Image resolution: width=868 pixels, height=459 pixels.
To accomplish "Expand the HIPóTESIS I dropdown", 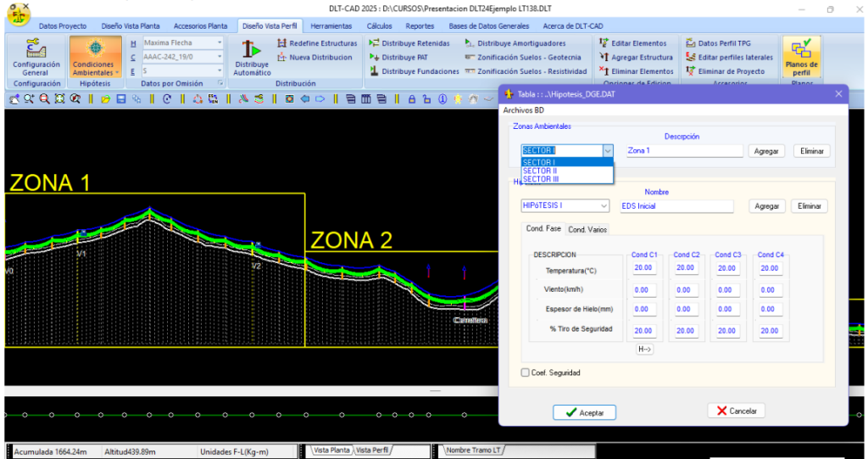I will pyautogui.click(x=604, y=205).
